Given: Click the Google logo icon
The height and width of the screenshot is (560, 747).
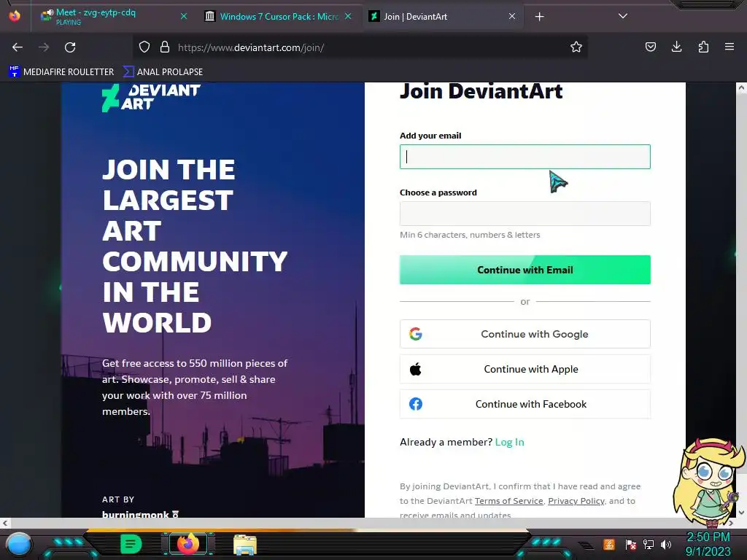Looking at the screenshot, I should [x=415, y=334].
